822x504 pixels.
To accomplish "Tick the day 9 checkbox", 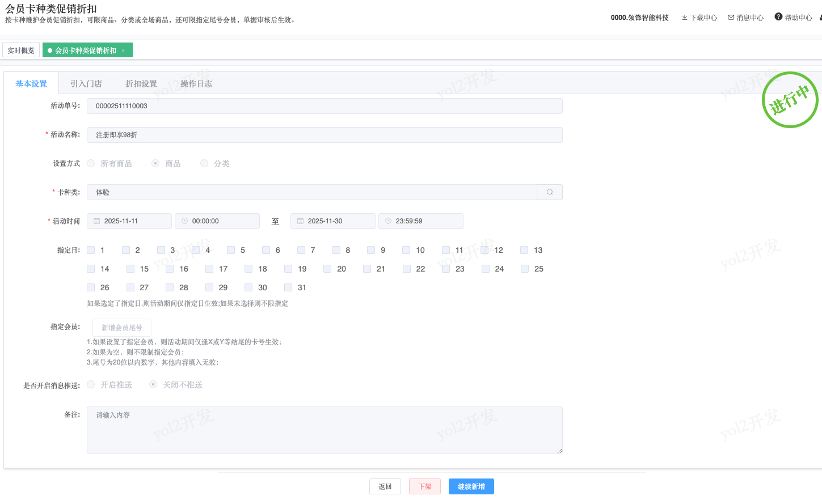I will pos(371,250).
